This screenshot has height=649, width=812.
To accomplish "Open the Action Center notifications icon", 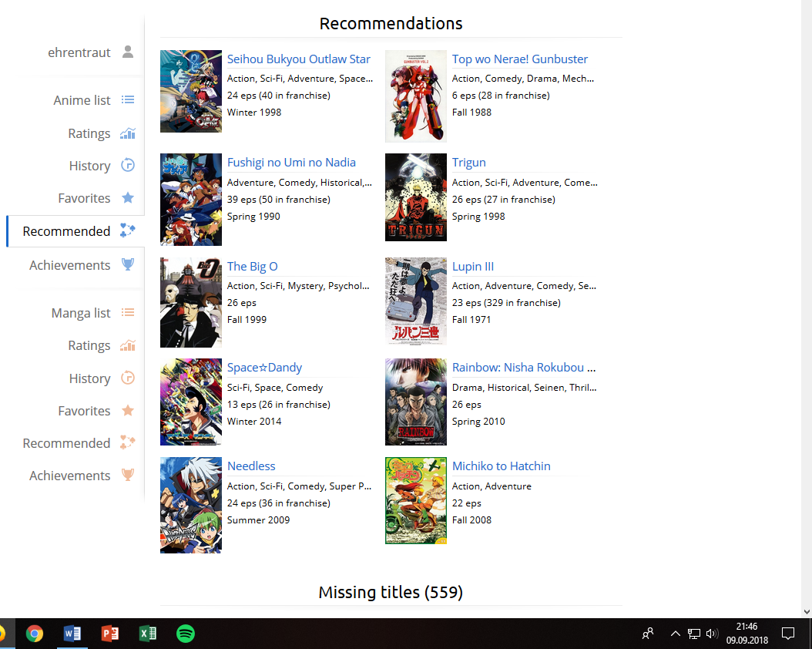I will (787, 634).
